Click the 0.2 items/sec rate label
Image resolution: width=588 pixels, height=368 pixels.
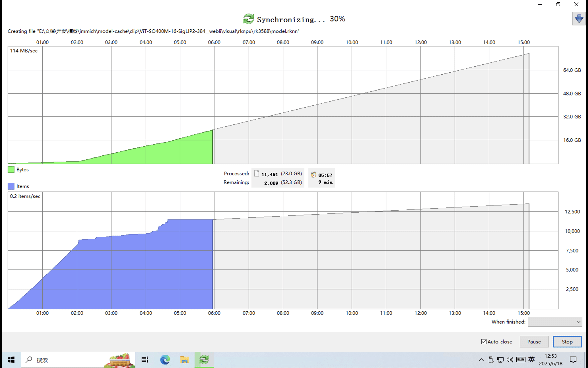pyautogui.click(x=25, y=196)
